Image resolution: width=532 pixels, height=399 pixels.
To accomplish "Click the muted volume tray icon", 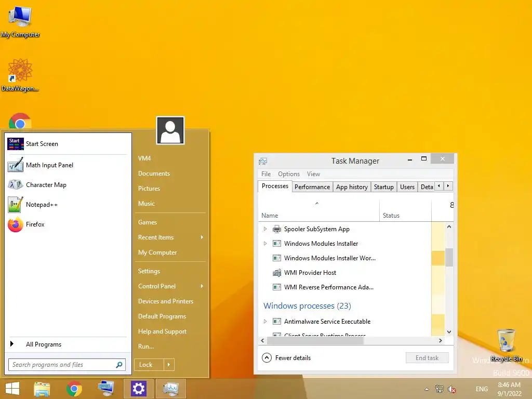I will [451, 389].
